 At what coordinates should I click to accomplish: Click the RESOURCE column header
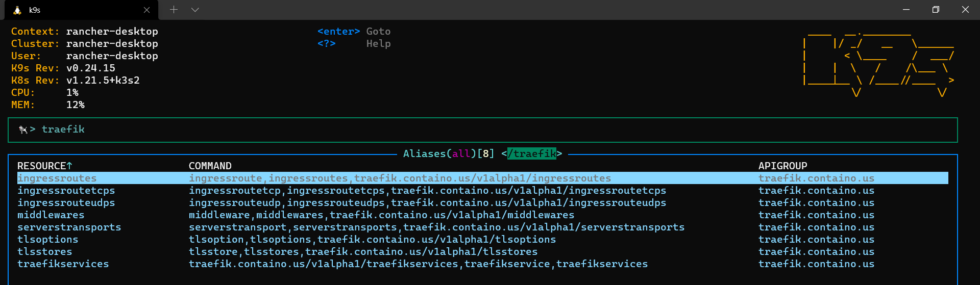pos(45,166)
